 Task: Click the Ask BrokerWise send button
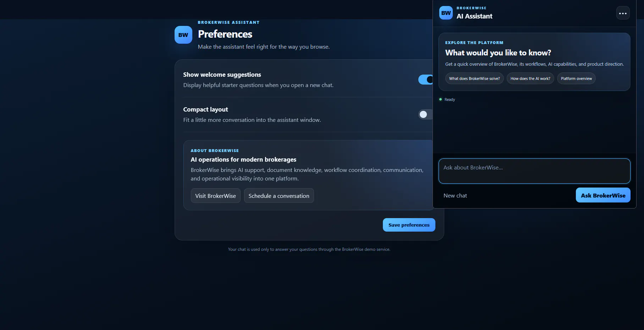pyautogui.click(x=603, y=195)
